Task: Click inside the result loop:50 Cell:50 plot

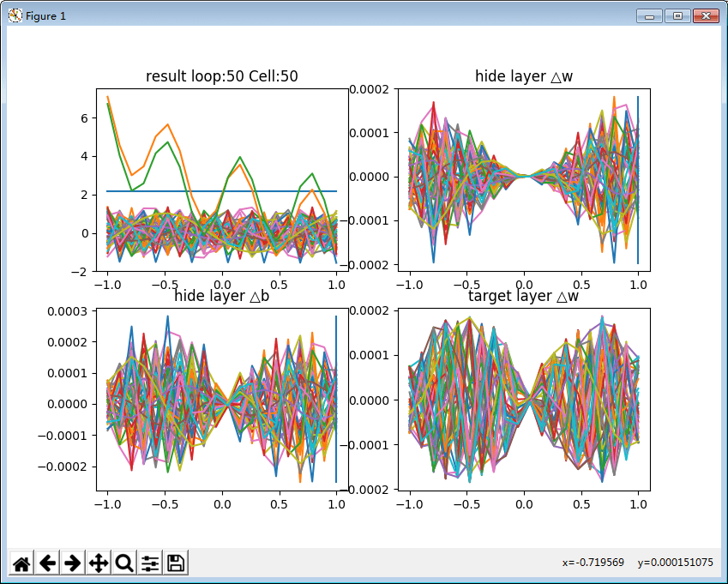Action: point(222,179)
